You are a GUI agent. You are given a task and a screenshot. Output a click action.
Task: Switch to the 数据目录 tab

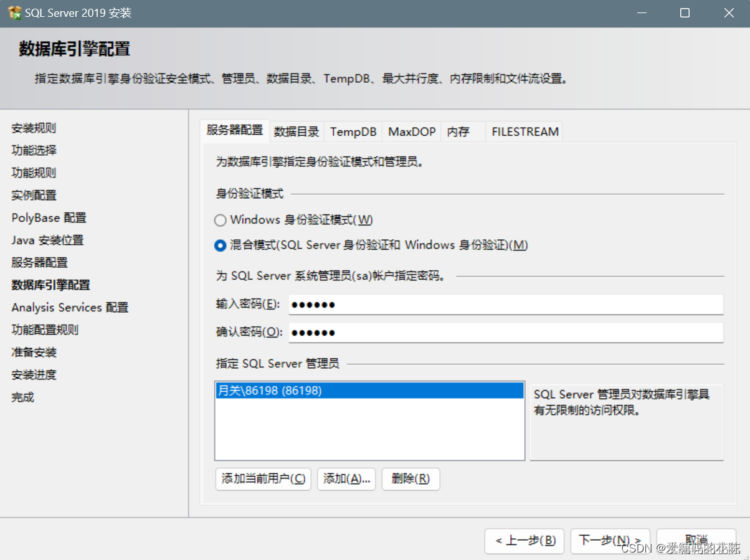tap(297, 131)
